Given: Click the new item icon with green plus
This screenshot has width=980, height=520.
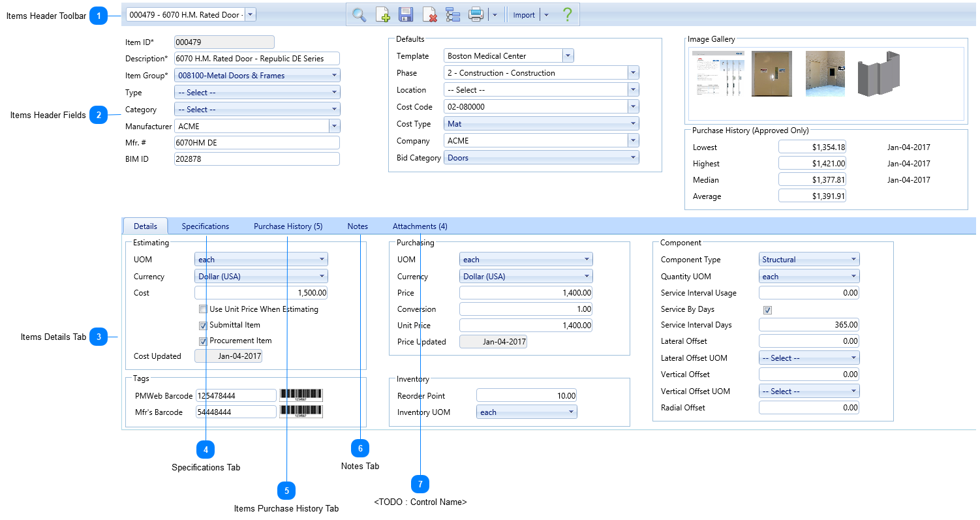Looking at the screenshot, I should click(x=382, y=14).
